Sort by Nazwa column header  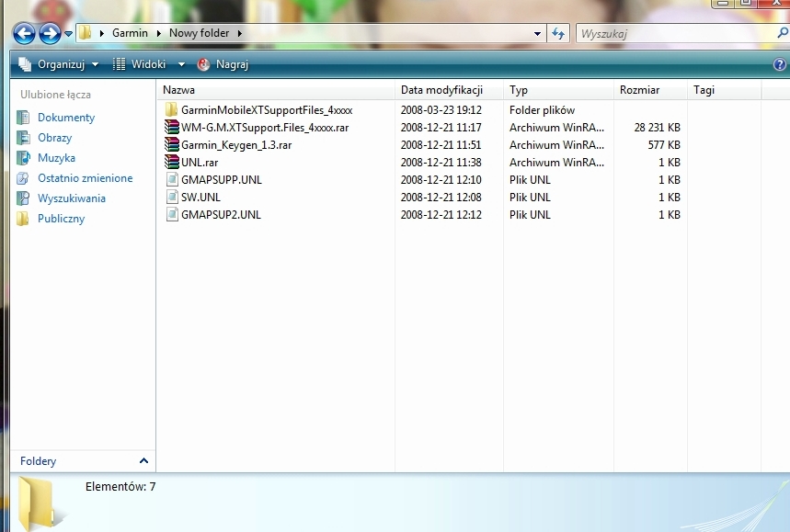(276, 90)
